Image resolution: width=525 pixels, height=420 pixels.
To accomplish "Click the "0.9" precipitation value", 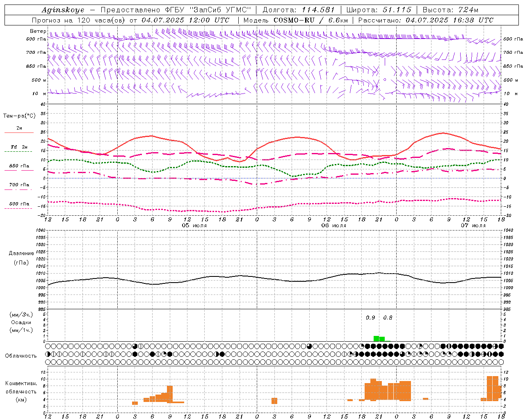I will pyautogui.click(x=370, y=318).
